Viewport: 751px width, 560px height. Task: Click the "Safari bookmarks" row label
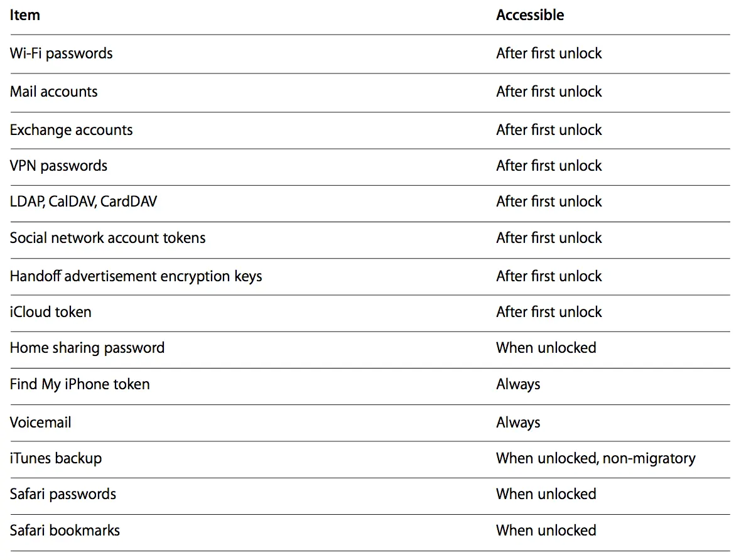click(65, 530)
